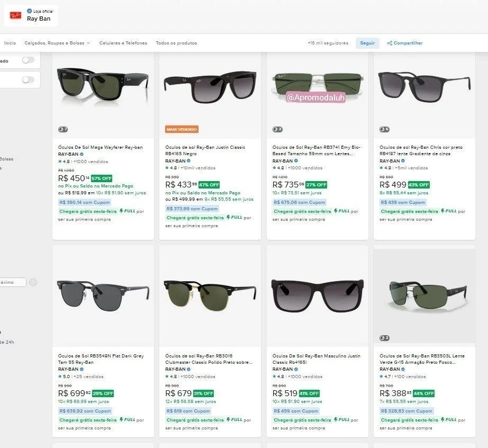Toggle the first sidebar filter switch
The width and height of the screenshot is (488, 448).
tap(28, 60)
